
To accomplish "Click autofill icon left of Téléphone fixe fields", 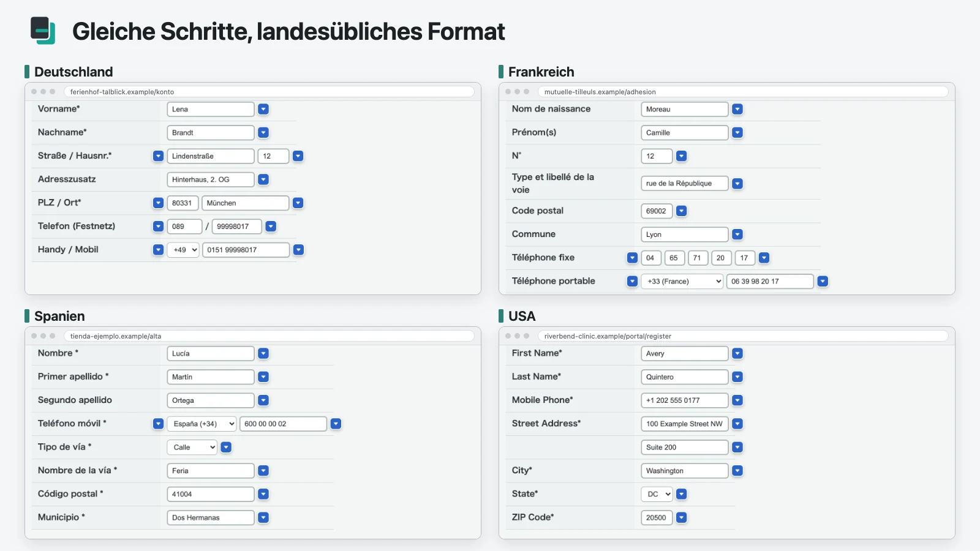I will [x=632, y=258].
